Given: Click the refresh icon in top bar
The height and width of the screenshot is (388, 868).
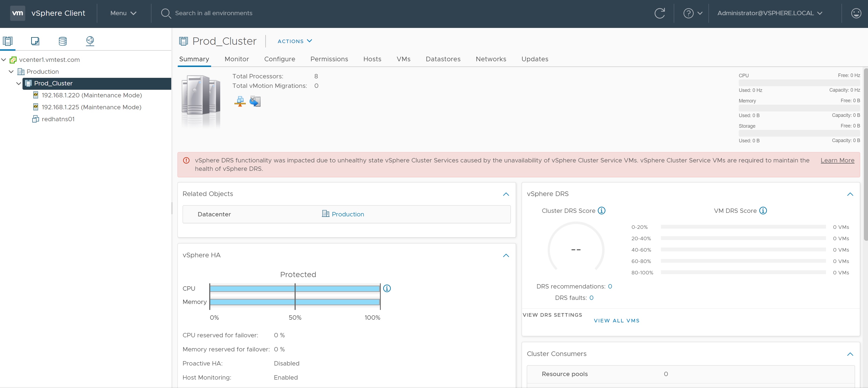Looking at the screenshot, I should (659, 13).
